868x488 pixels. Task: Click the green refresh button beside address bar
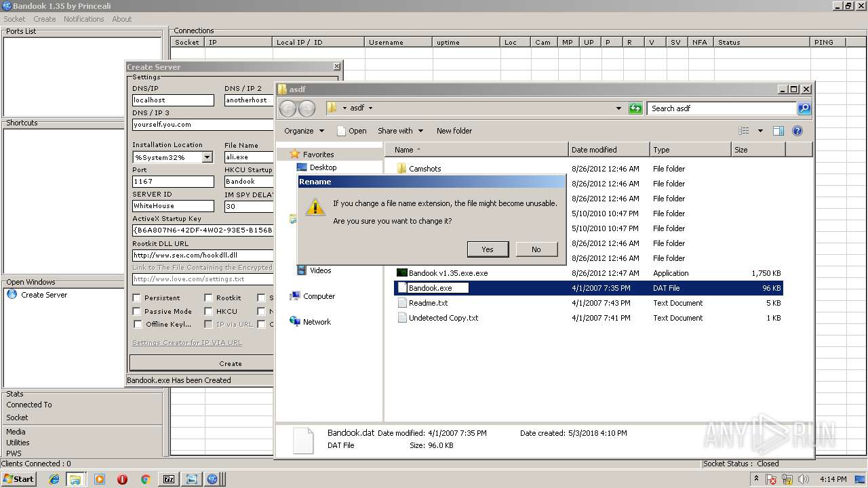point(635,108)
